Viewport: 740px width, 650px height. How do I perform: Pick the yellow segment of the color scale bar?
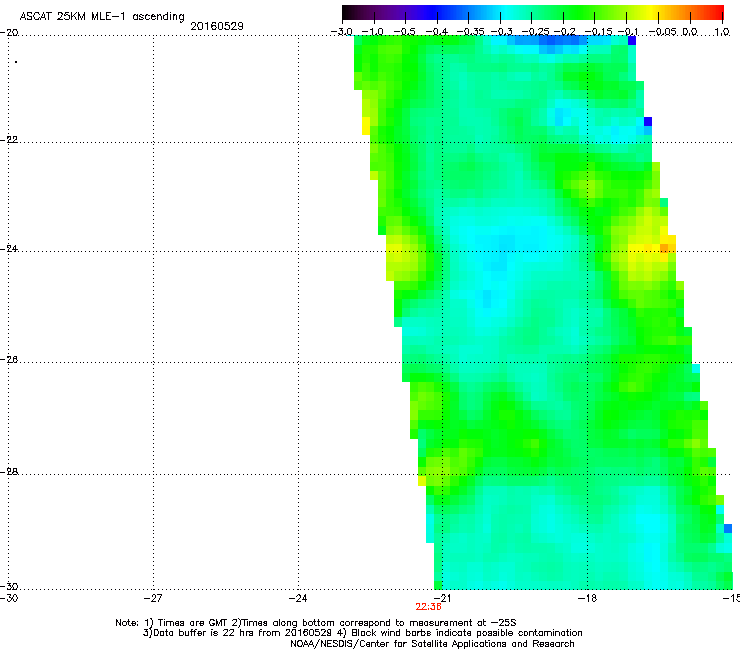tap(653, 12)
